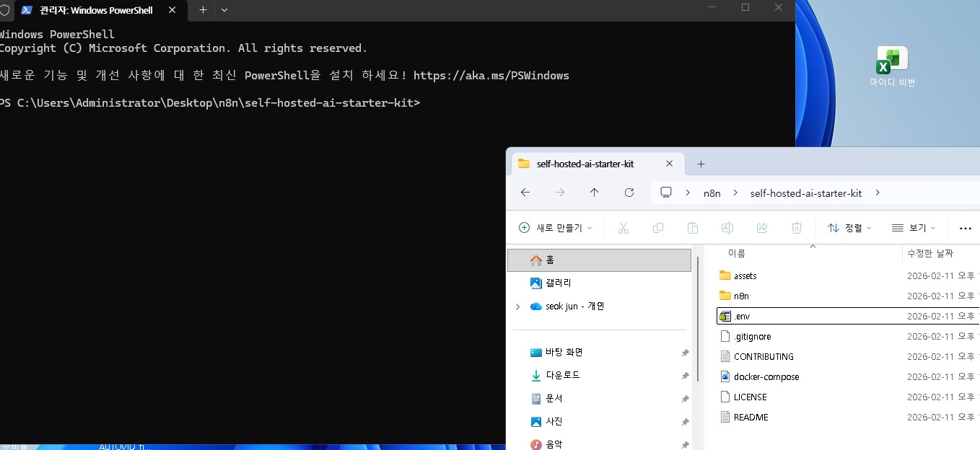
Task: Refresh the folder view
Action: tap(629, 193)
